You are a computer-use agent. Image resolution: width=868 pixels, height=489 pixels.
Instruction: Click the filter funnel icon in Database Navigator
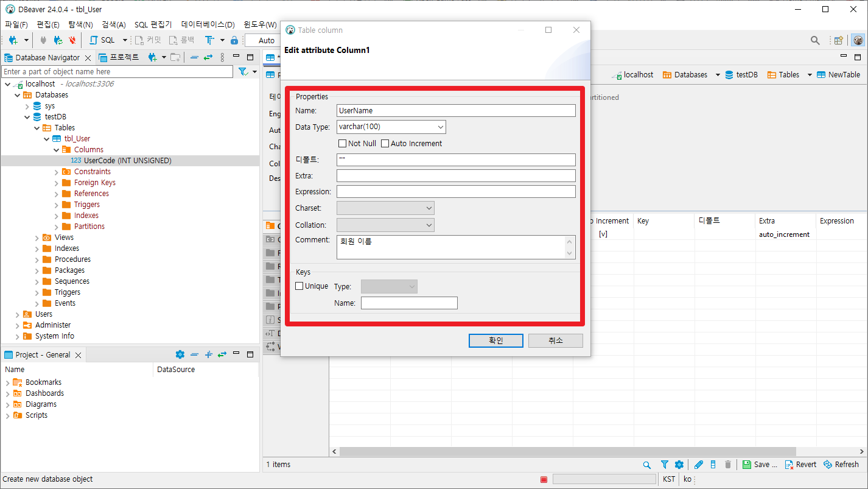tap(243, 72)
